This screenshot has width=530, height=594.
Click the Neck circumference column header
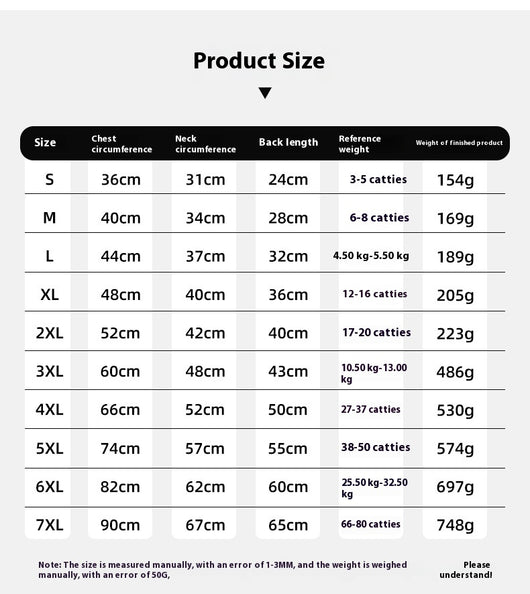click(205, 144)
